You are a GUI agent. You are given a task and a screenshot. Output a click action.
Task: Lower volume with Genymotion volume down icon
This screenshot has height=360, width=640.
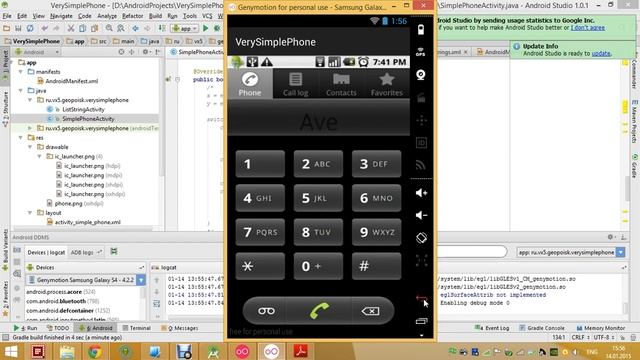(x=421, y=215)
